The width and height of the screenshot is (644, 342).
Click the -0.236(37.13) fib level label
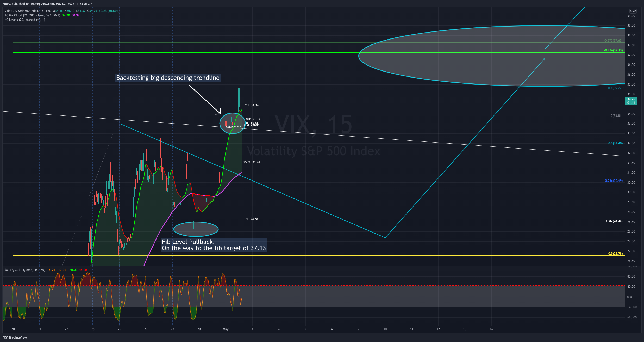[613, 50]
